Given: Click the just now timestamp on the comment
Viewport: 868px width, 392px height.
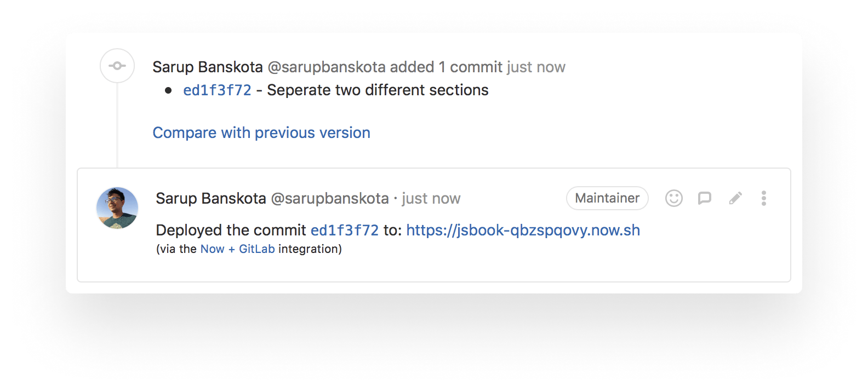Looking at the screenshot, I should tap(431, 198).
